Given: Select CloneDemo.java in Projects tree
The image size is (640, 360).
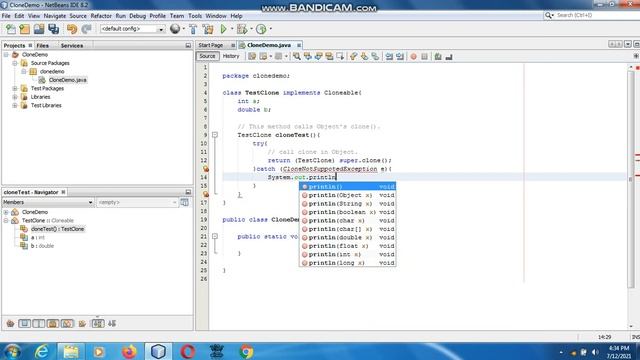Looking at the screenshot, I should click(67, 80).
